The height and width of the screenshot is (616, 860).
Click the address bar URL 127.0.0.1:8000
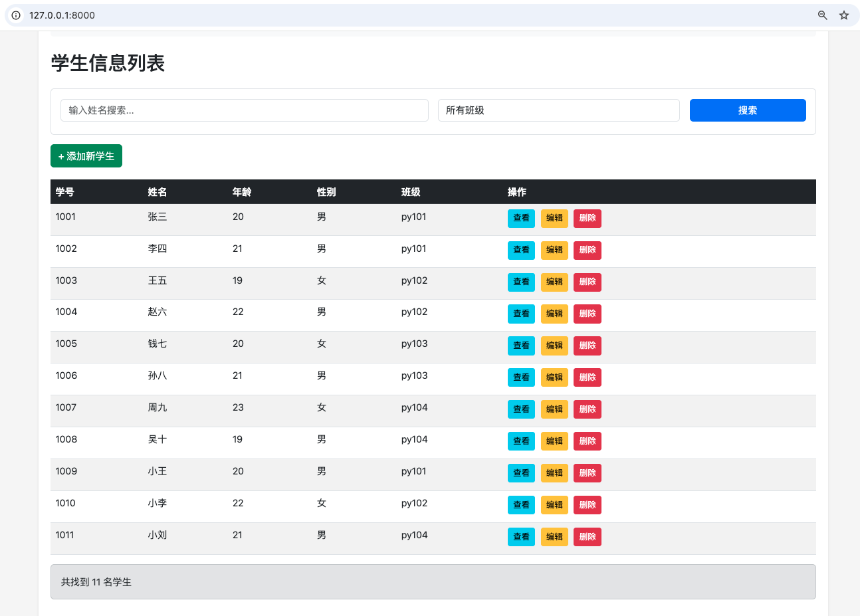[62, 15]
